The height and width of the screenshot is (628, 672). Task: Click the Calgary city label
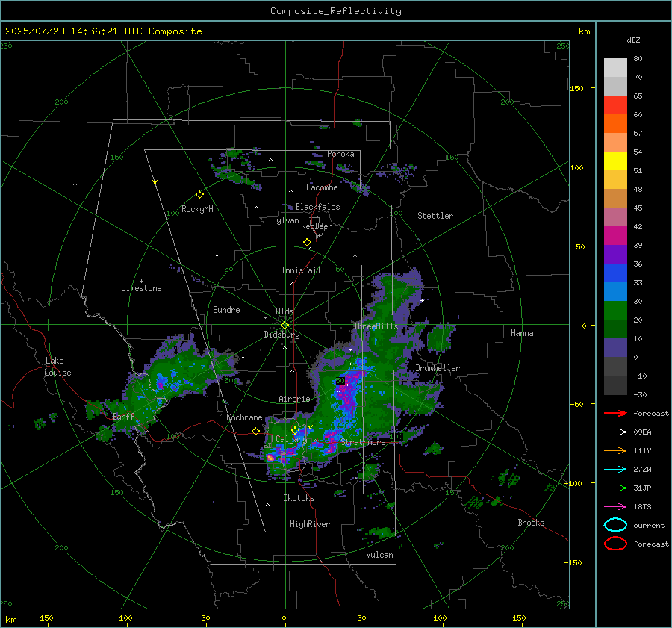(x=291, y=439)
